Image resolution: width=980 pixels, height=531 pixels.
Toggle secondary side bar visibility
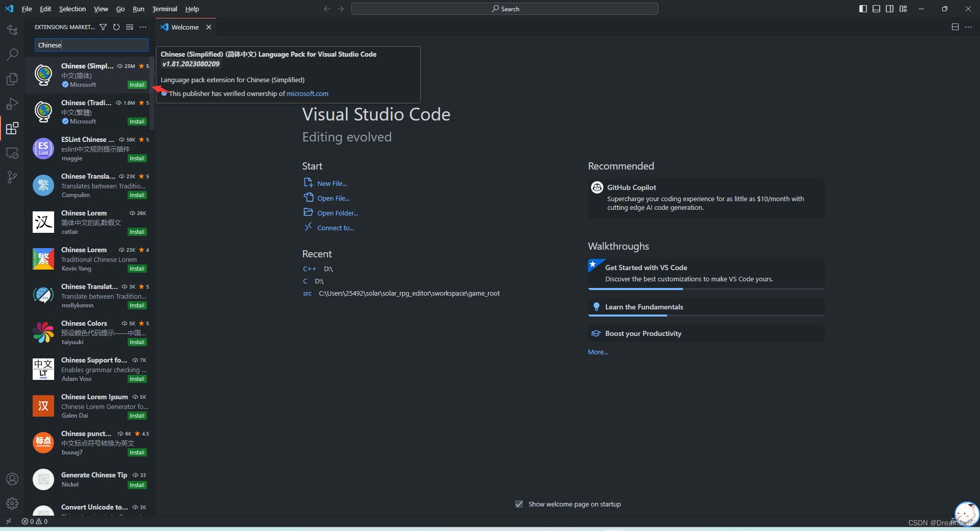point(890,9)
